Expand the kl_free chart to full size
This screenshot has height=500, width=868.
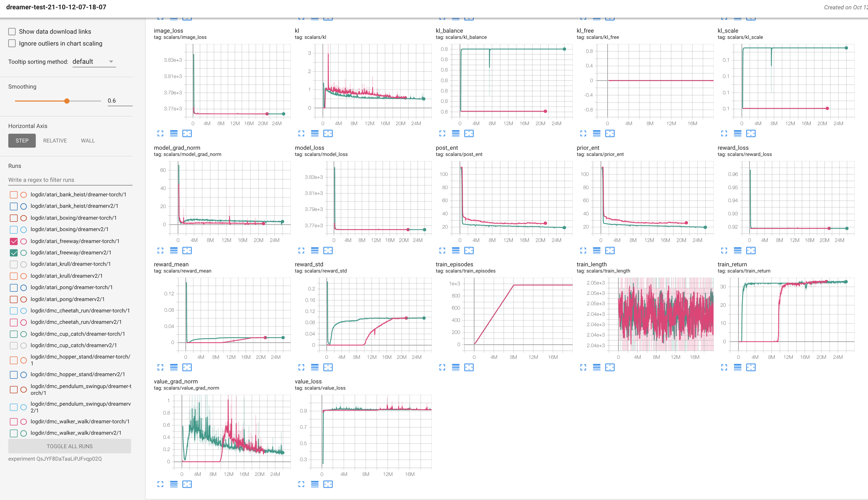583,133
